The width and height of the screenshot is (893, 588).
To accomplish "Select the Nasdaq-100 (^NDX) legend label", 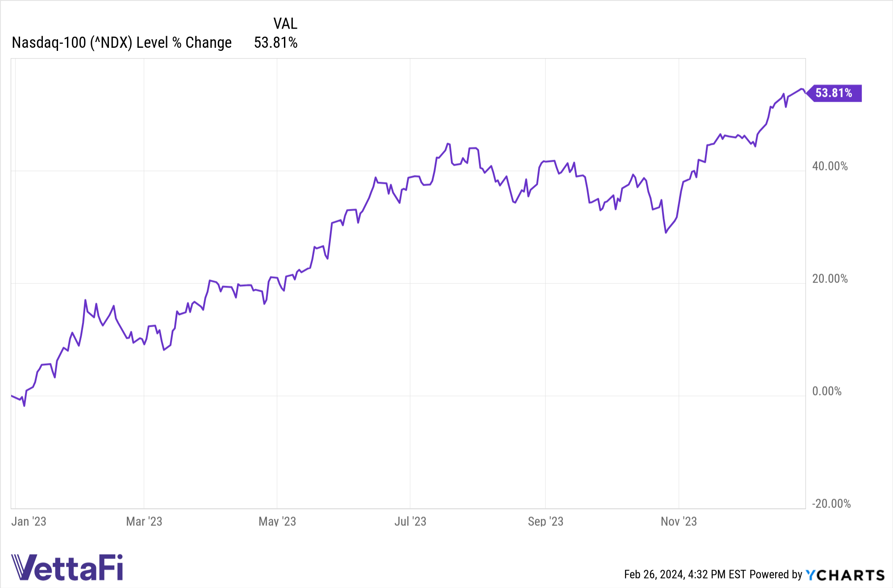I will click(121, 43).
